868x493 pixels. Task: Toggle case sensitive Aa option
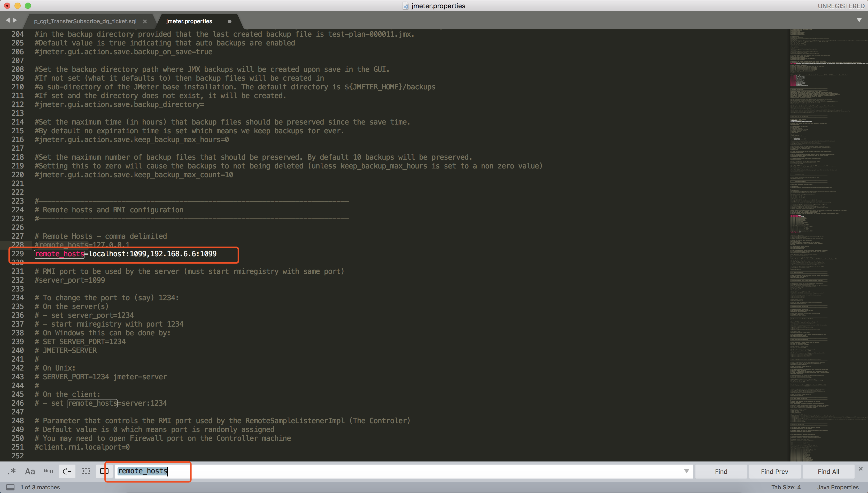pyautogui.click(x=30, y=471)
